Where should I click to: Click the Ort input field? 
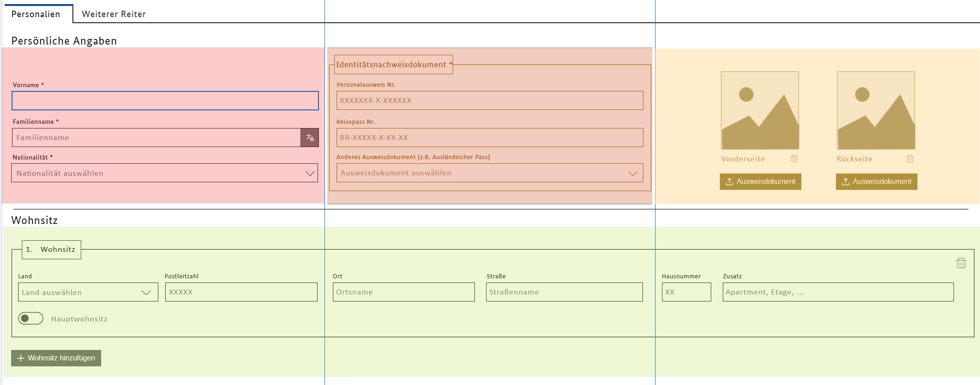(x=404, y=292)
